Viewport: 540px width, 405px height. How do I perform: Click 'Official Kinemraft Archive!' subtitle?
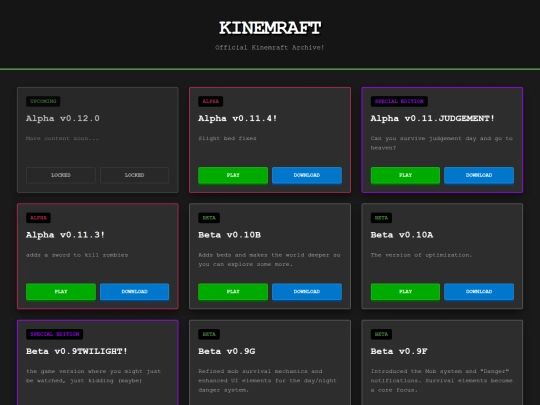point(270,48)
